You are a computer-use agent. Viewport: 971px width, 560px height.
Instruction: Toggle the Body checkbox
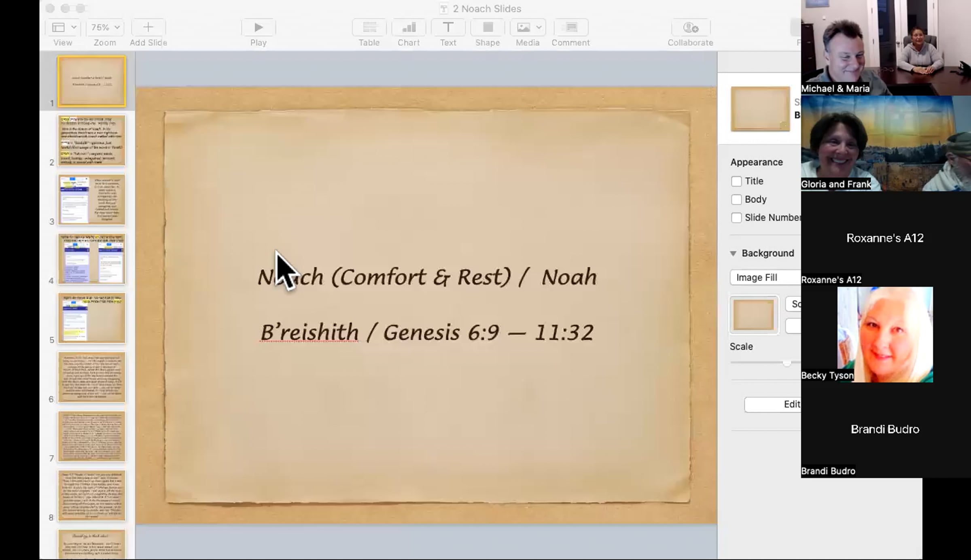point(736,199)
